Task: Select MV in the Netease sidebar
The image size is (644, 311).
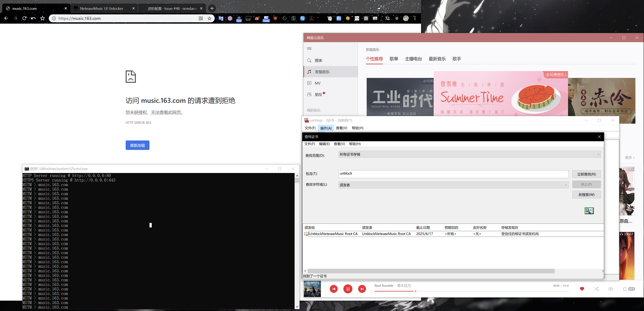Action: coord(317,83)
